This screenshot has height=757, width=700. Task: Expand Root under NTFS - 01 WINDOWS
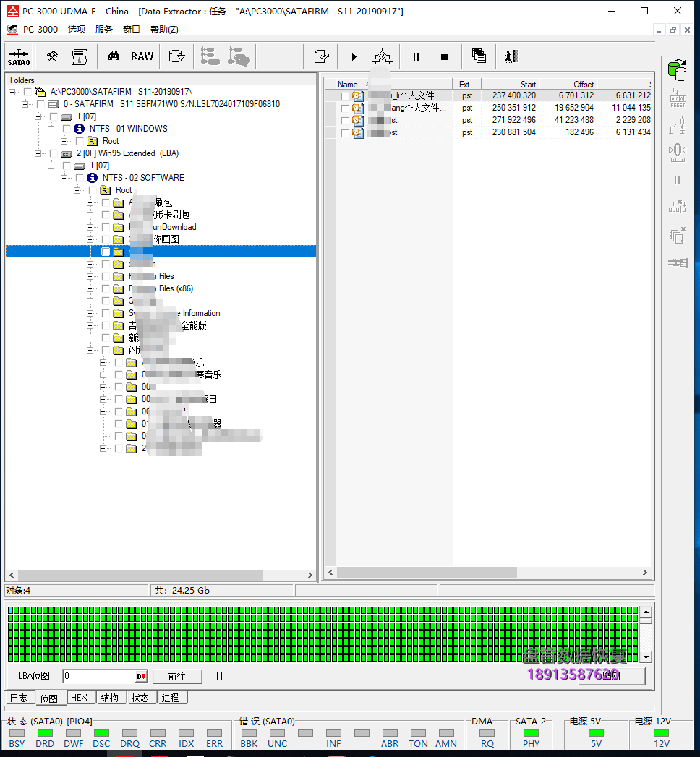click(x=64, y=142)
